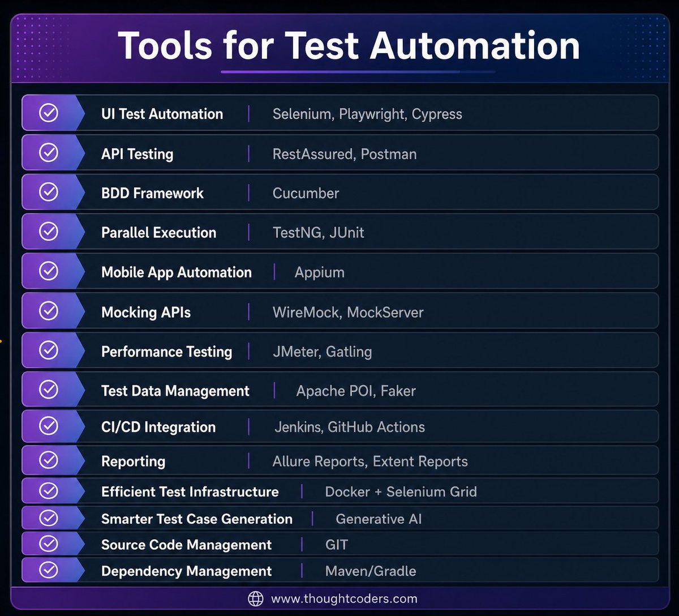Click the checkmark icon beside UI Test Automation
This screenshot has height=616, width=679.
(x=49, y=113)
